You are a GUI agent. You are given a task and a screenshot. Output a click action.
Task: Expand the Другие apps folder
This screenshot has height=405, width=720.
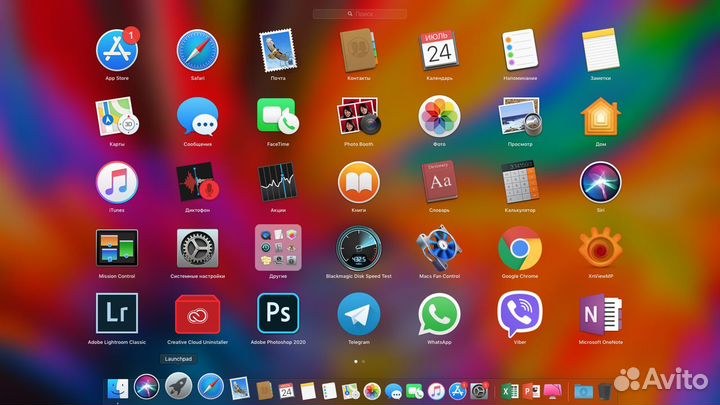click(x=278, y=248)
